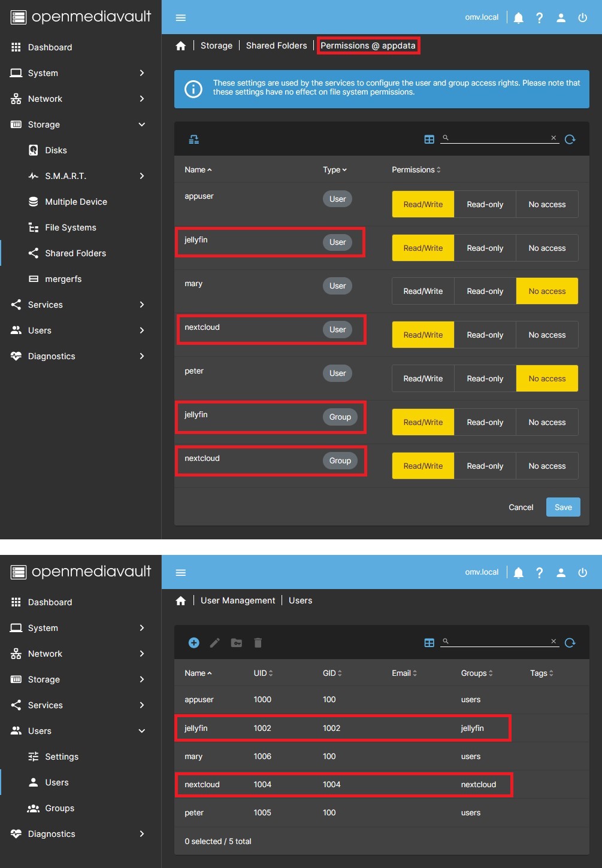602x868 pixels.
Task: Click the Cancel button
Action: click(521, 507)
